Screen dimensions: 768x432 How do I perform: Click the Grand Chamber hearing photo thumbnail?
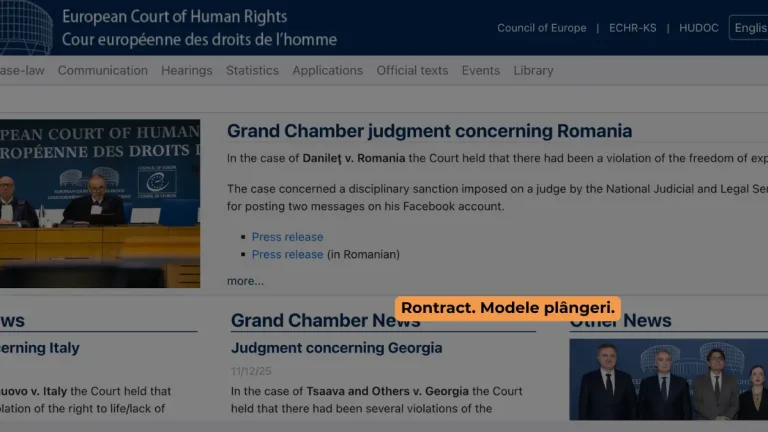[x=99, y=204]
